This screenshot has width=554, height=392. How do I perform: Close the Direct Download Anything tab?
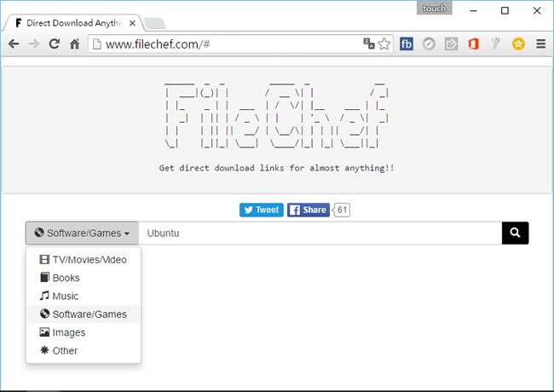tap(132, 23)
